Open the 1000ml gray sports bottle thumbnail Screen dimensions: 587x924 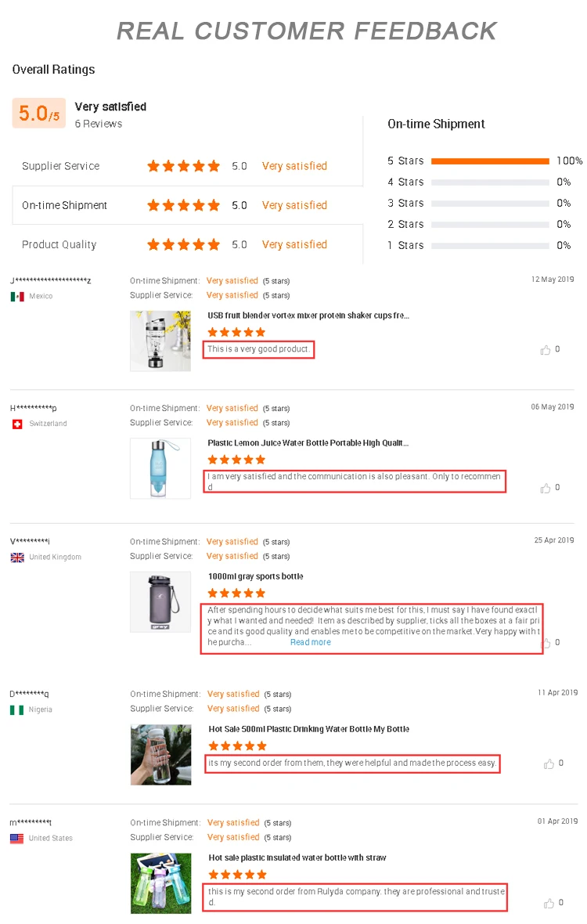click(160, 601)
